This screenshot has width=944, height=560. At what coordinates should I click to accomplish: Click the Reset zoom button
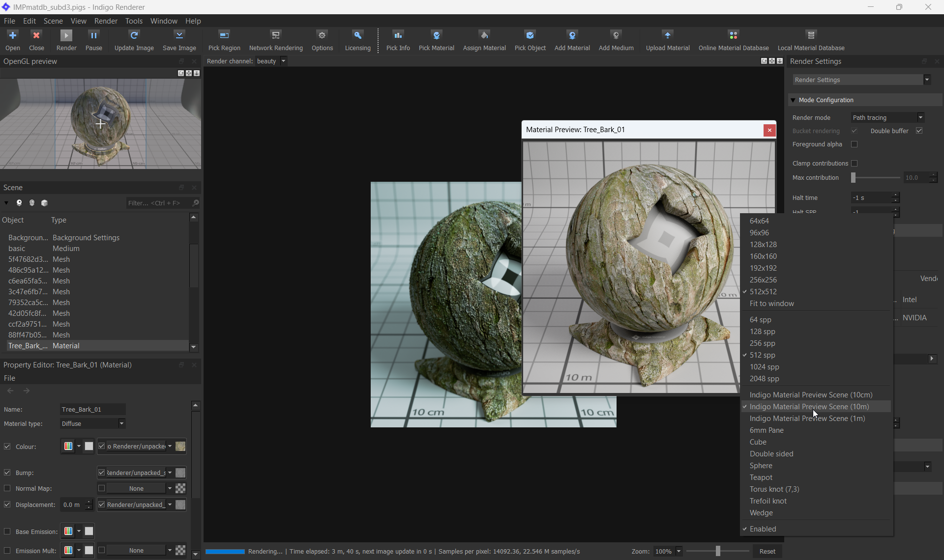tap(767, 551)
